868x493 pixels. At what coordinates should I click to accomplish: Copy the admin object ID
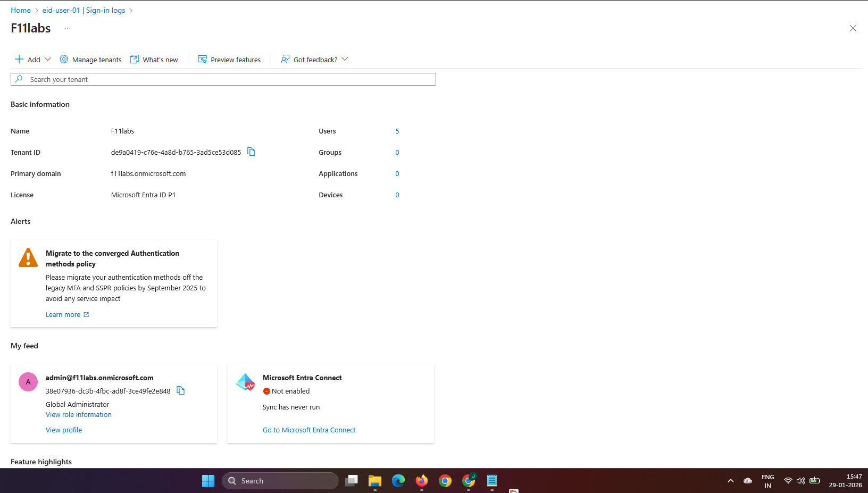[181, 391]
